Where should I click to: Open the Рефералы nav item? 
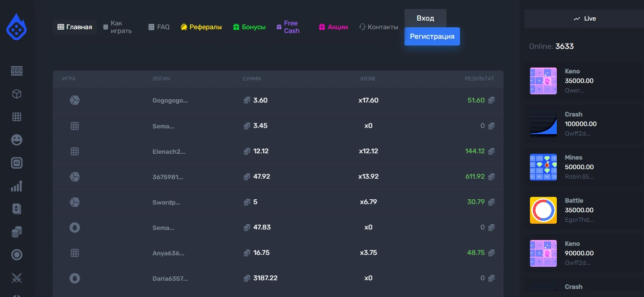pyautogui.click(x=201, y=27)
